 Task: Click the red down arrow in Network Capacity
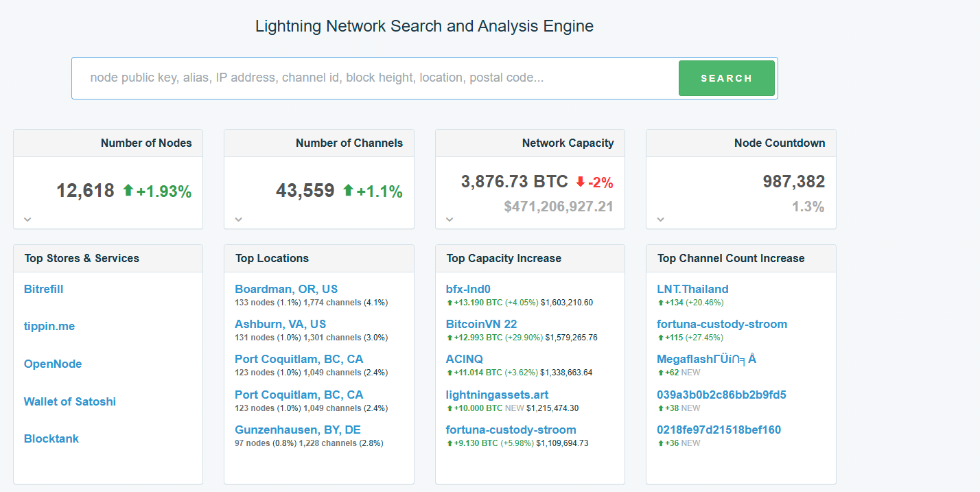(x=580, y=182)
